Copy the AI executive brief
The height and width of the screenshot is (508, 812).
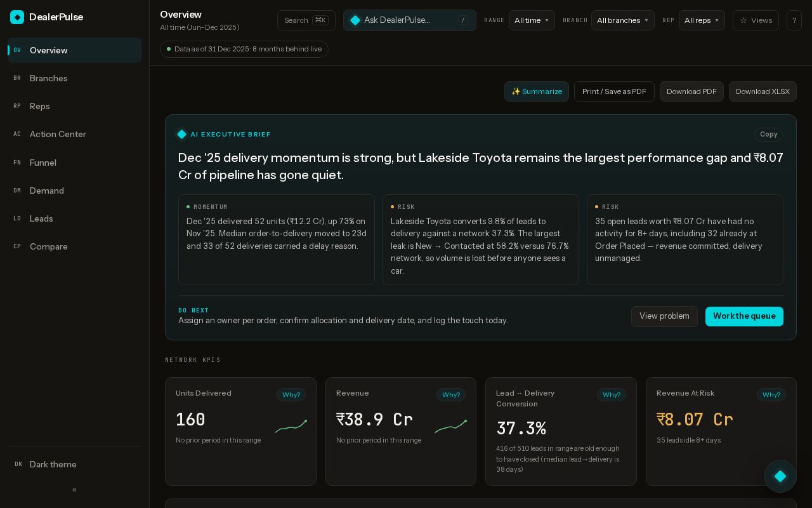[769, 134]
